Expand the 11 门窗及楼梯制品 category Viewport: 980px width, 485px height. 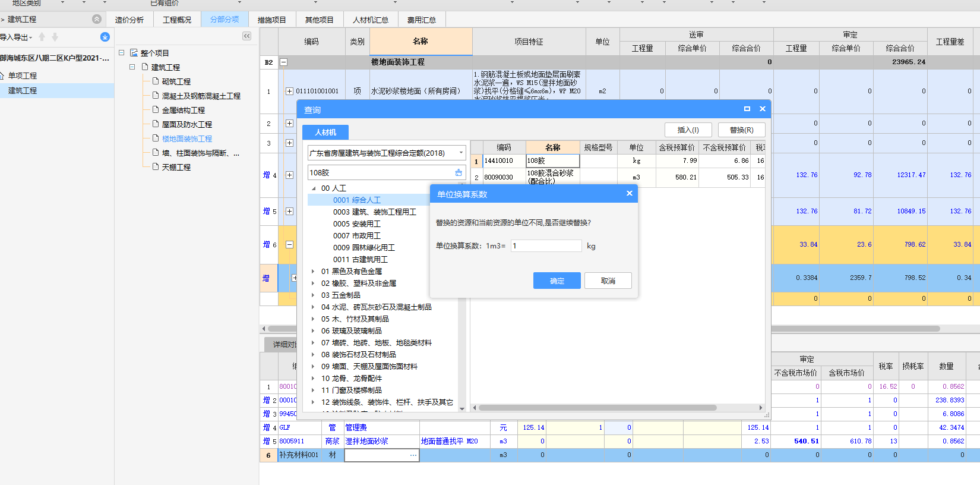pos(314,390)
